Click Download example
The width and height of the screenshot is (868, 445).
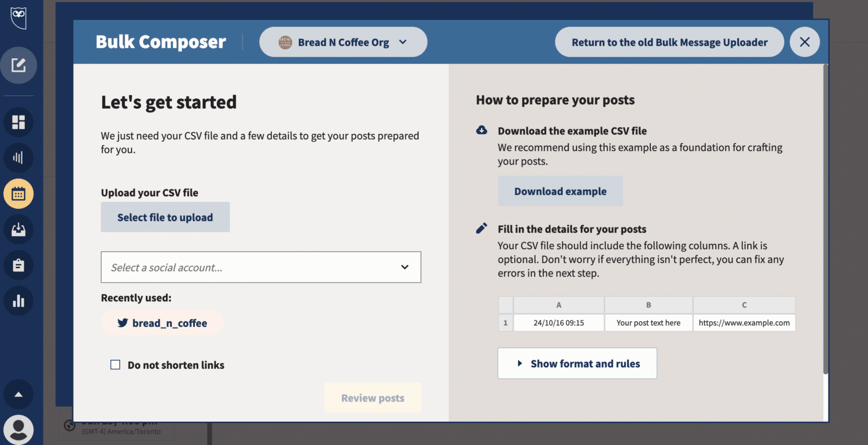coord(560,191)
